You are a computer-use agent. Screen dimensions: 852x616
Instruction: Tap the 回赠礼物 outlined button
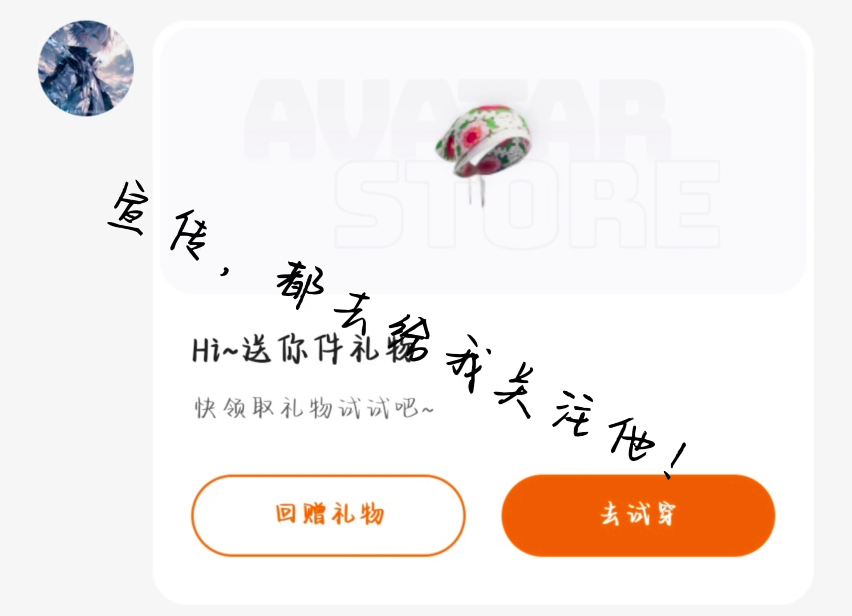[x=328, y=515]
